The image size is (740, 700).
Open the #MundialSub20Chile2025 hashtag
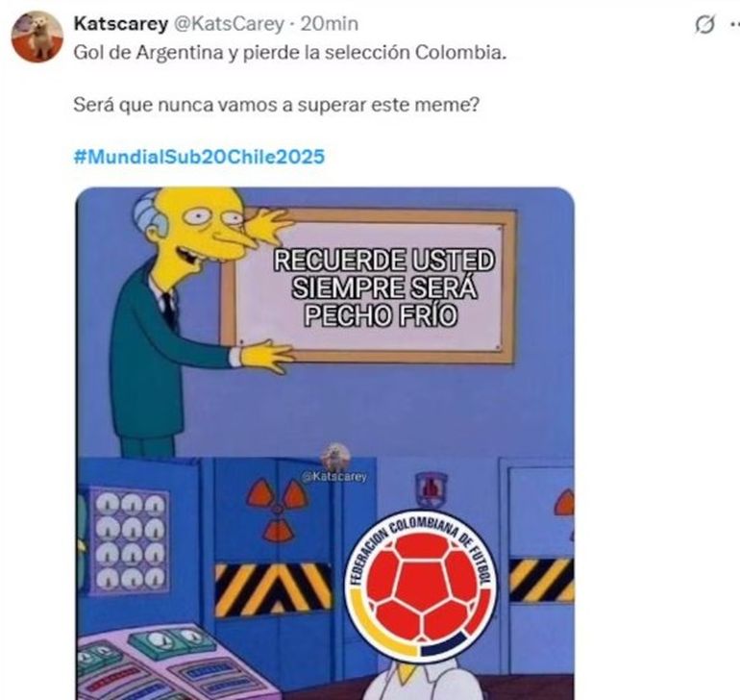pyautogui.click(x=199, y=157)
